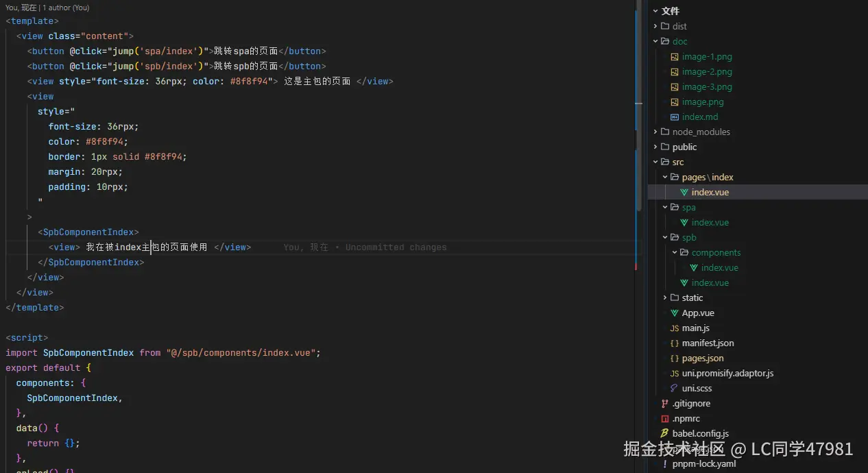Screen dimensions: 868x473
Task: Expand the dist folder
Action: tap(655, 26)
